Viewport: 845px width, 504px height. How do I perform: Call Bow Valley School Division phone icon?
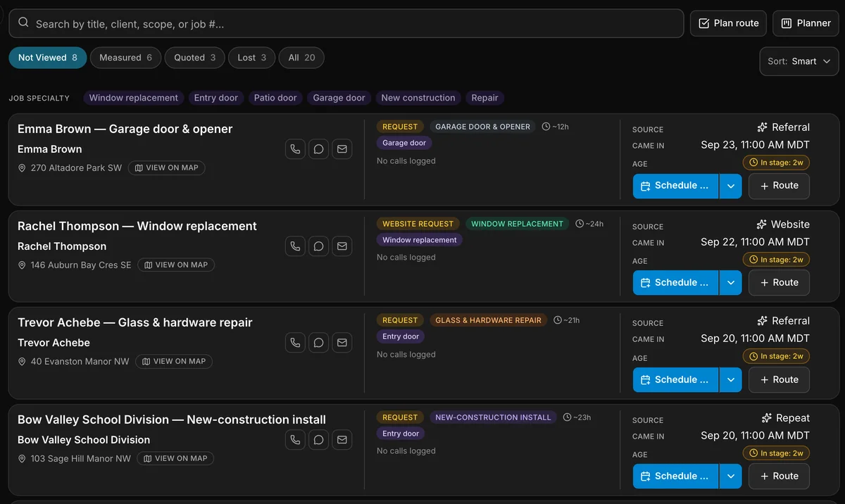296,440
